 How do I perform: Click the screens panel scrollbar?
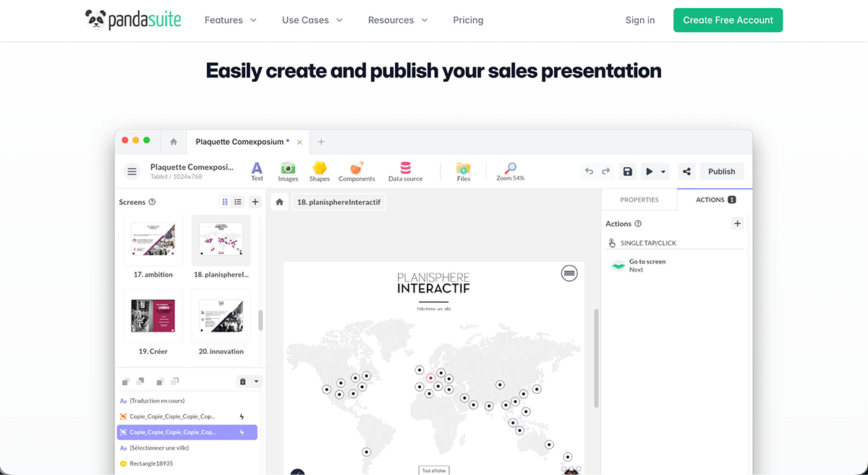point(260,319)
